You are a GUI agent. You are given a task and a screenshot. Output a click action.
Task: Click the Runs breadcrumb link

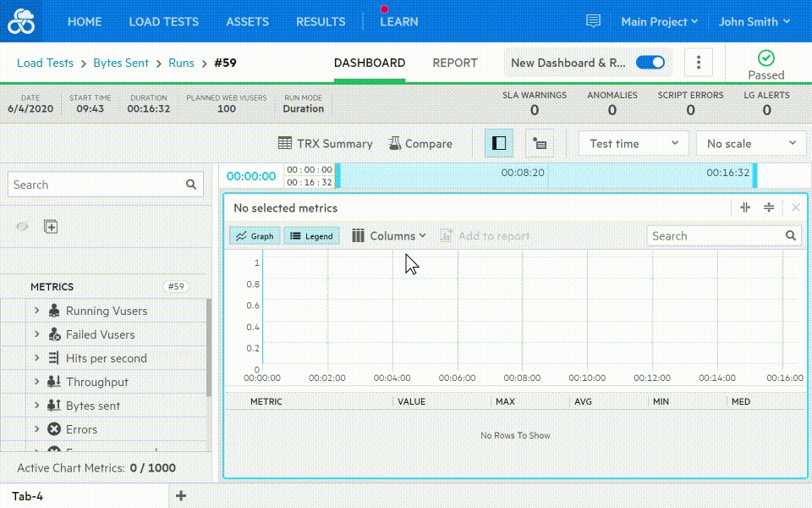(182, 62)
